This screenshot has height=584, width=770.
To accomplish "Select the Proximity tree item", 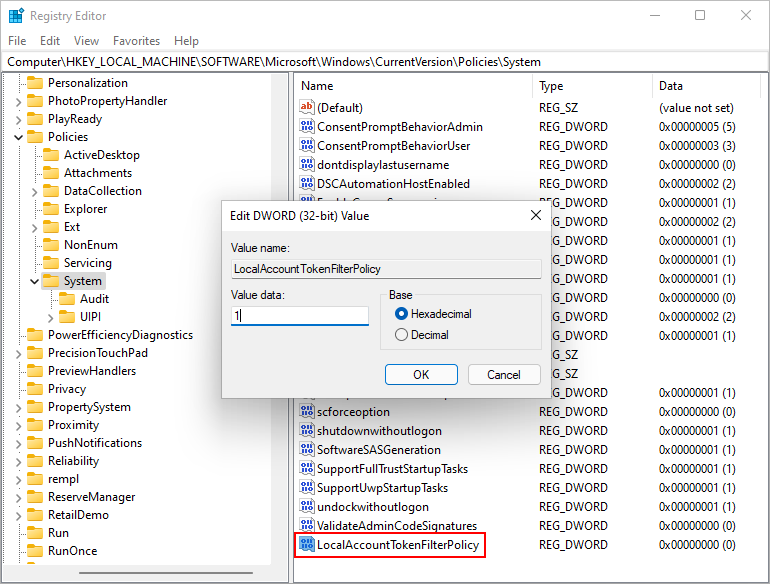I will (x=73, y=425).
